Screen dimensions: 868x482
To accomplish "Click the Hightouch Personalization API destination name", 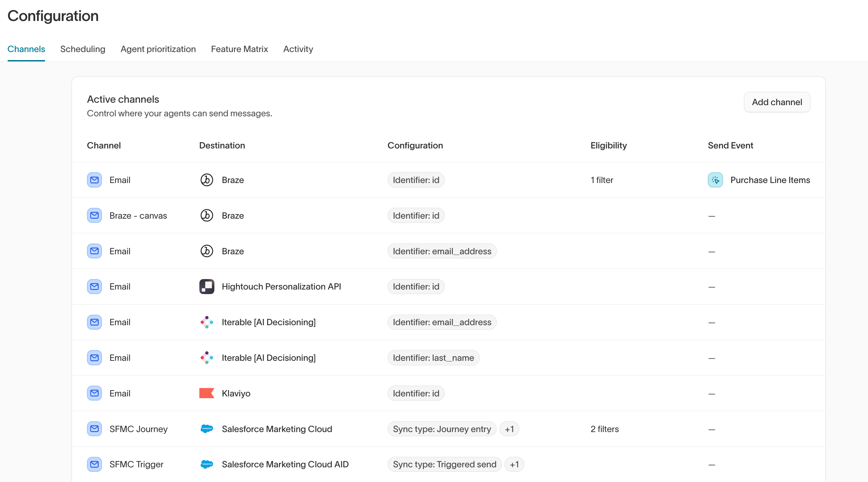I will (x=281, y=286).
